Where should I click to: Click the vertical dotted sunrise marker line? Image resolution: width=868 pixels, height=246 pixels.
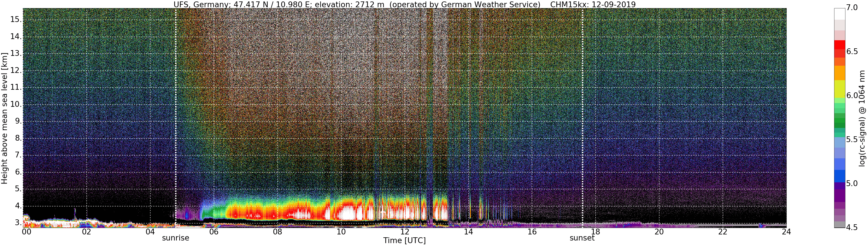click(x=176, y=118)
